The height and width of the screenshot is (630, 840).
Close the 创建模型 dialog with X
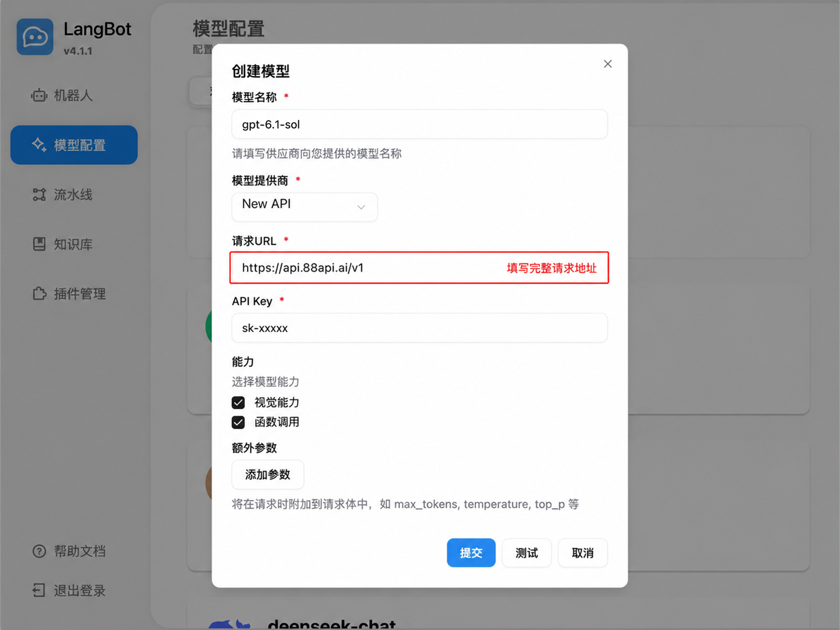607,64
